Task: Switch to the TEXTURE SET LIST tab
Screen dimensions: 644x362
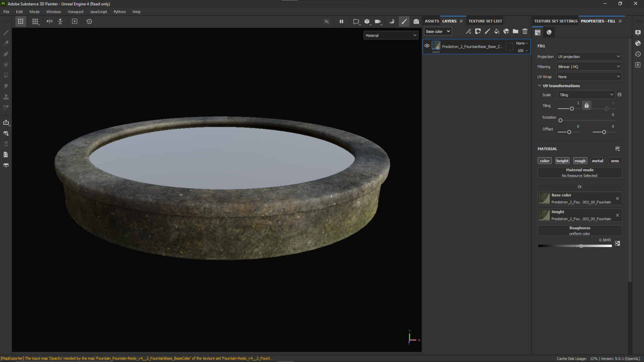Action: click(485, 21)
